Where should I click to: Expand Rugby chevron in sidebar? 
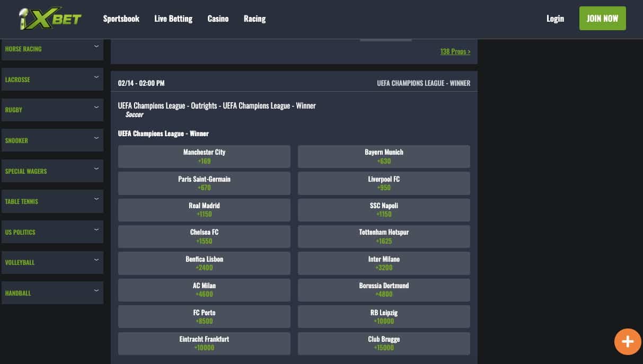[x=96, y=108]
